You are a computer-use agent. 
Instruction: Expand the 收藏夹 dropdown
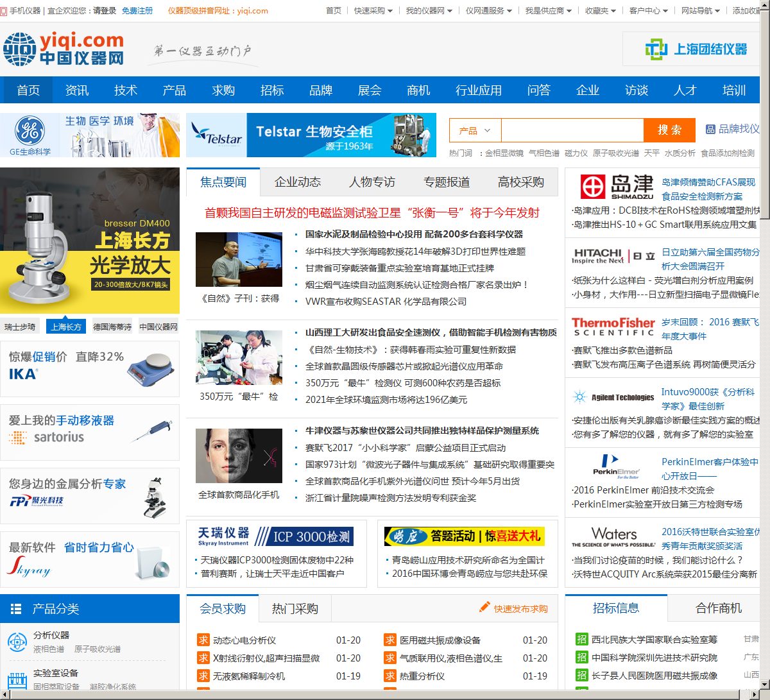[x=601, y=11]
